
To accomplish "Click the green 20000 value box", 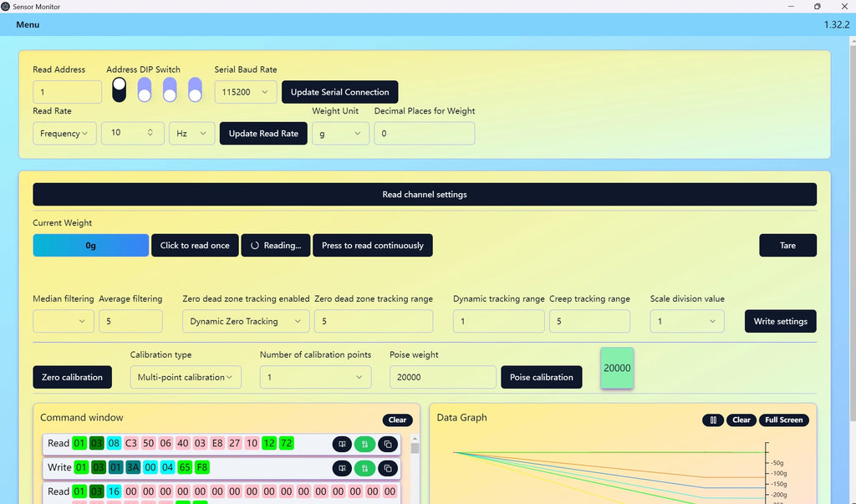I will (617, 368).
